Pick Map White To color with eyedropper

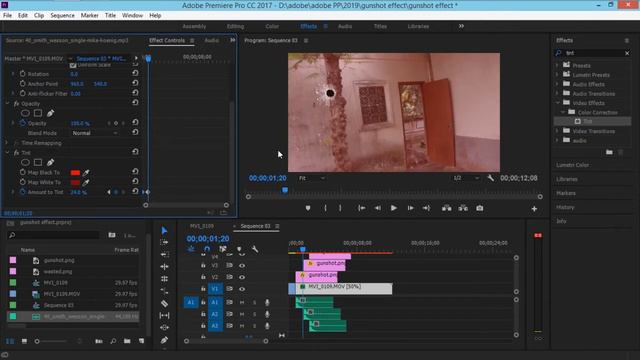pos(86,182)
